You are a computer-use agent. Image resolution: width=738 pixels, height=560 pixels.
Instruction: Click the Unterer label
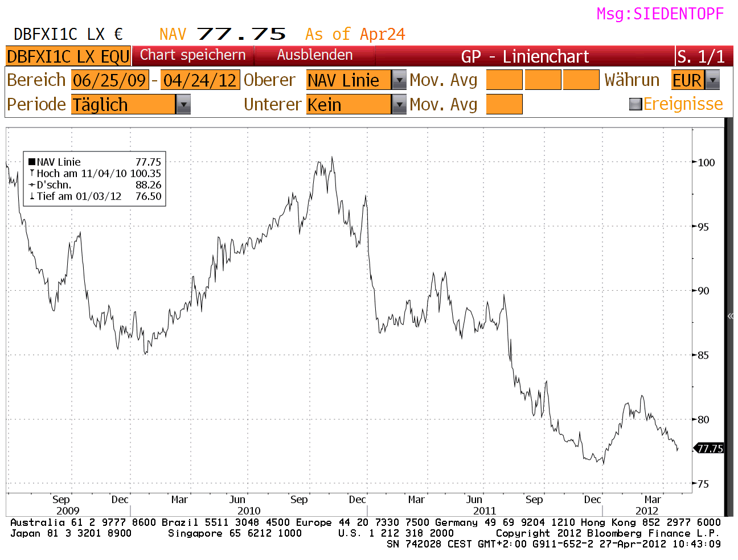coord(273,105)
